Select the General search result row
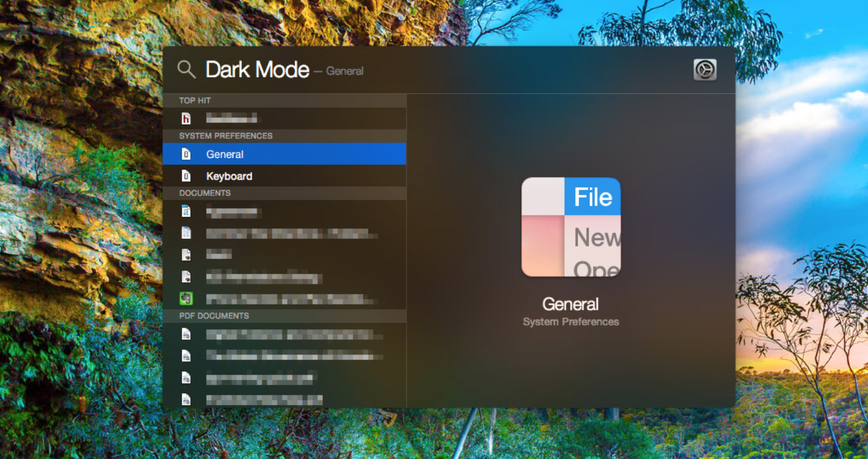This screenshot has width=868, height=459. [x=285, y=154]
